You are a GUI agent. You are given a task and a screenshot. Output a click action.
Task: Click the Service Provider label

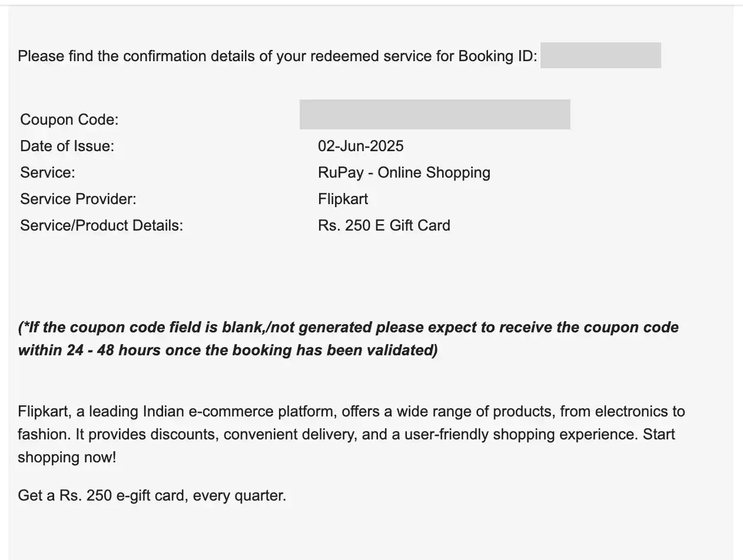tap(78, 199)
